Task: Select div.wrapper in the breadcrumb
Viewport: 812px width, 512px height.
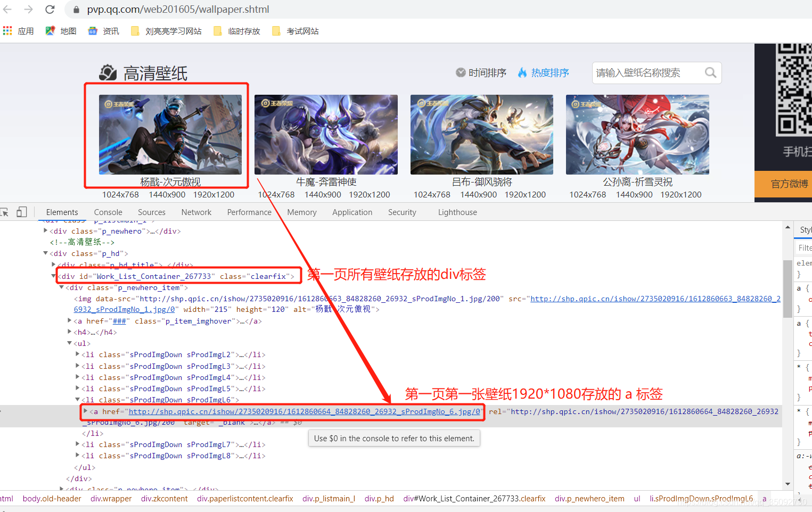Action: (111, 499)
